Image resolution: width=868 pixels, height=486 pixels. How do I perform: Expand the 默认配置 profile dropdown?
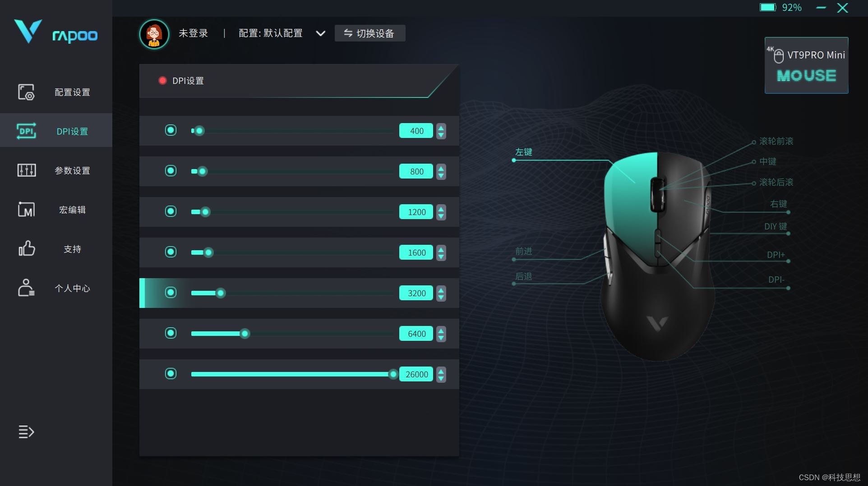coord(320,33)
